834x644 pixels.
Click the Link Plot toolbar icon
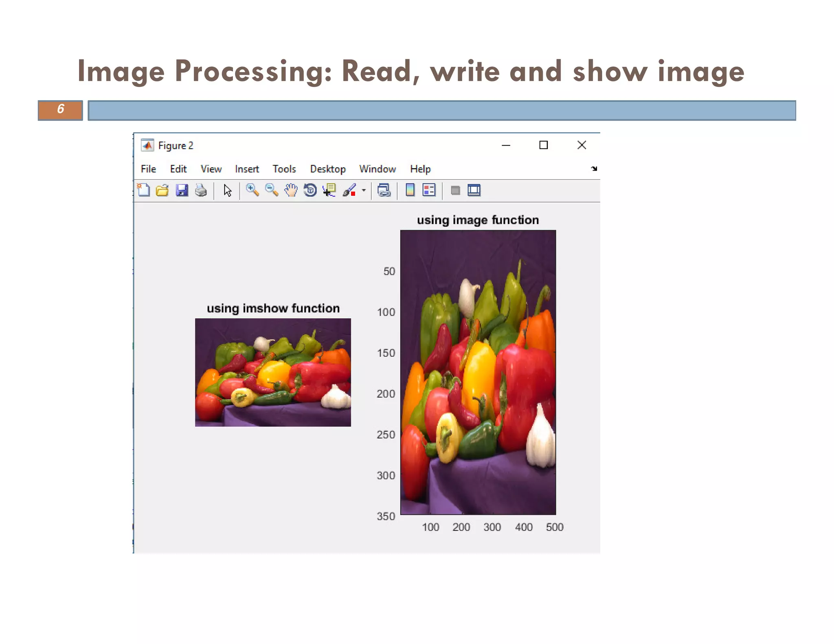(384, 190)
